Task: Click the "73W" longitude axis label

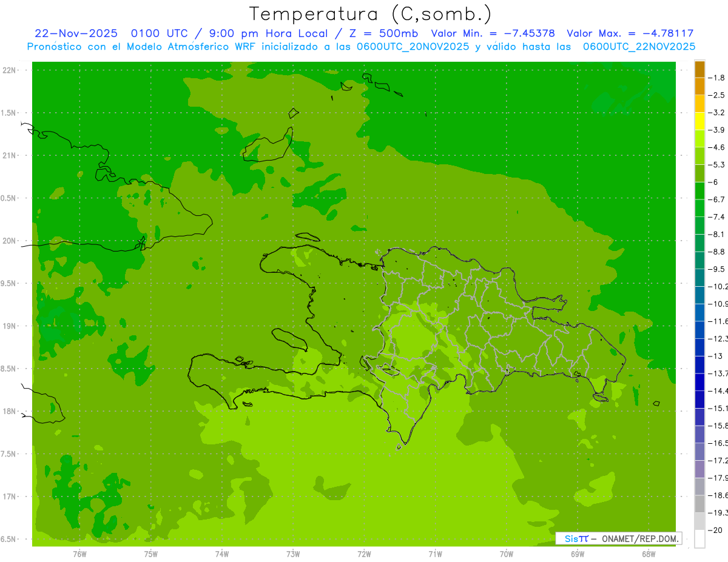Action: (293, 554)
